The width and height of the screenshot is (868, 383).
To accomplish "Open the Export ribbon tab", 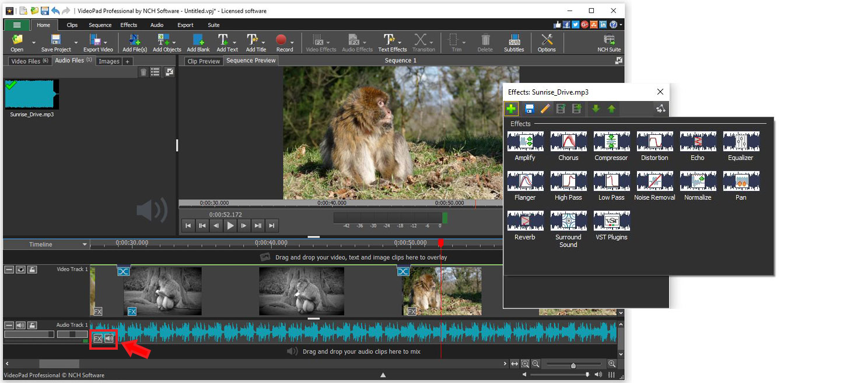I will tap(185, 25).
